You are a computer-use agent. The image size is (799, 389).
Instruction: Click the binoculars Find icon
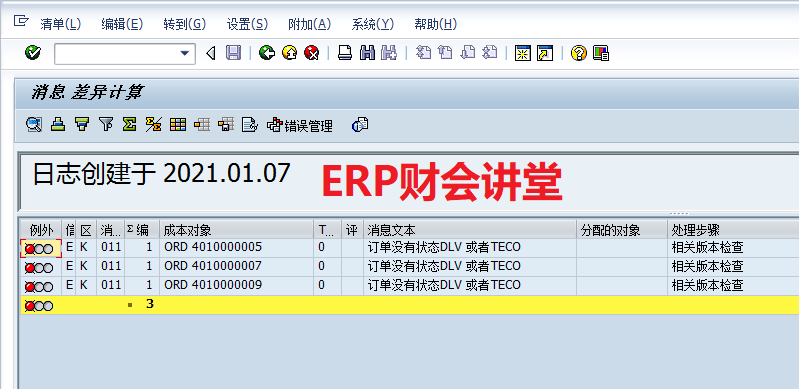click(x=367, y=53)
